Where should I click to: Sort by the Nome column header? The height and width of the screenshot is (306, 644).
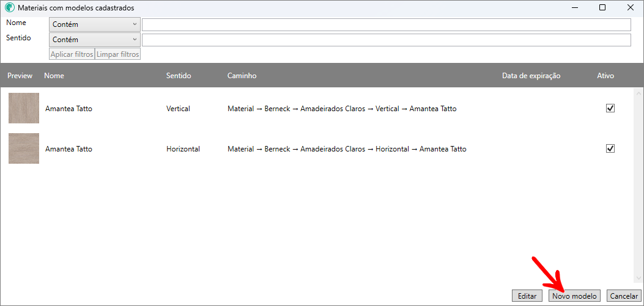pos(54,76)
